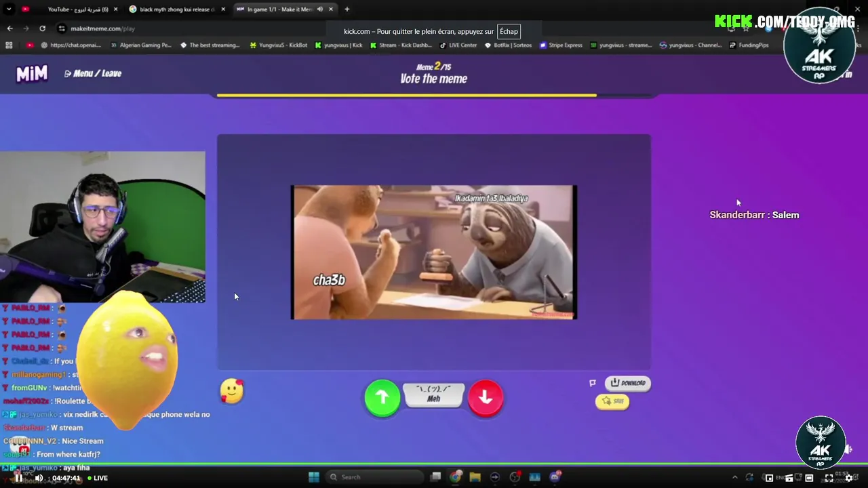Viewport: 868px width, 488px height.
Task: Switch to black myth zhong kui tab
Action: (x=176, y=9)
